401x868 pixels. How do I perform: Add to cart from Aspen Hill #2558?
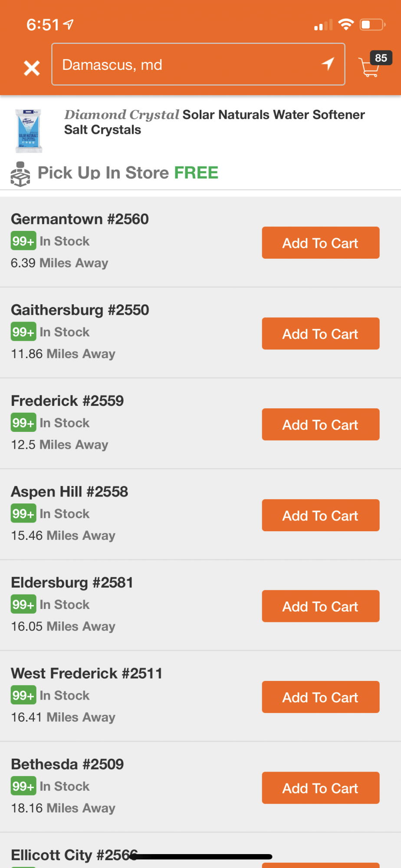(x=321, y=515)
